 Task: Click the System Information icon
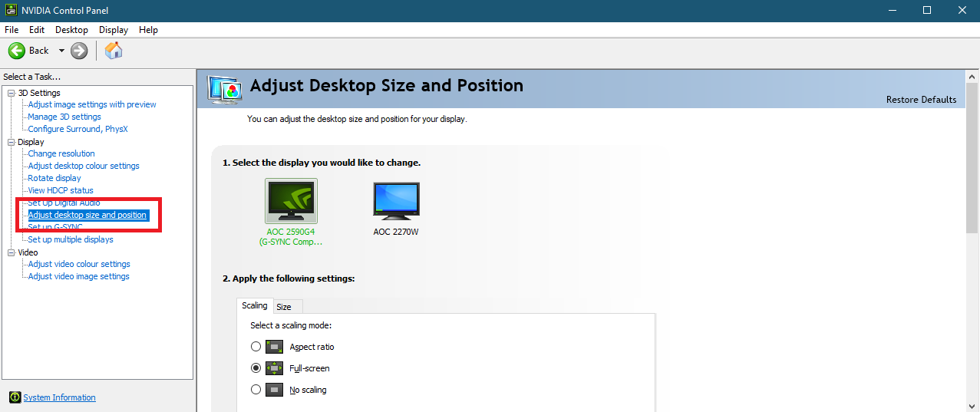click(x=15, y=397)
